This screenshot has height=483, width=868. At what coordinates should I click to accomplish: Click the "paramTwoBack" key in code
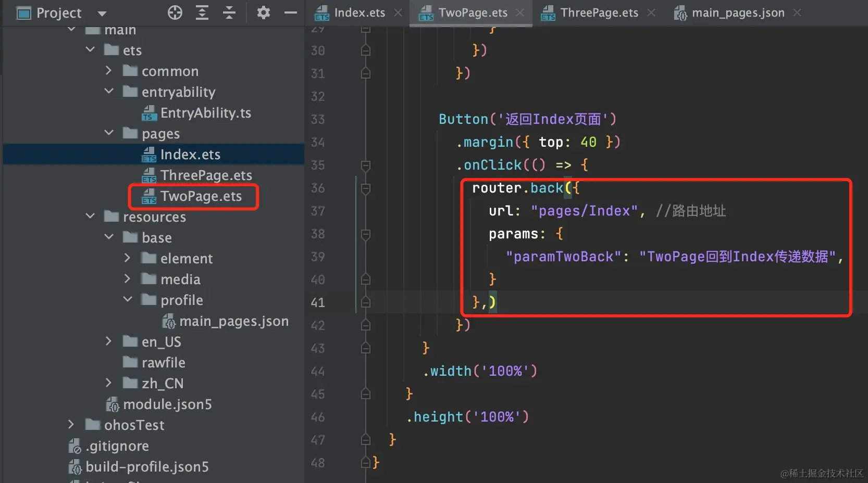click(x=564, y=257)
